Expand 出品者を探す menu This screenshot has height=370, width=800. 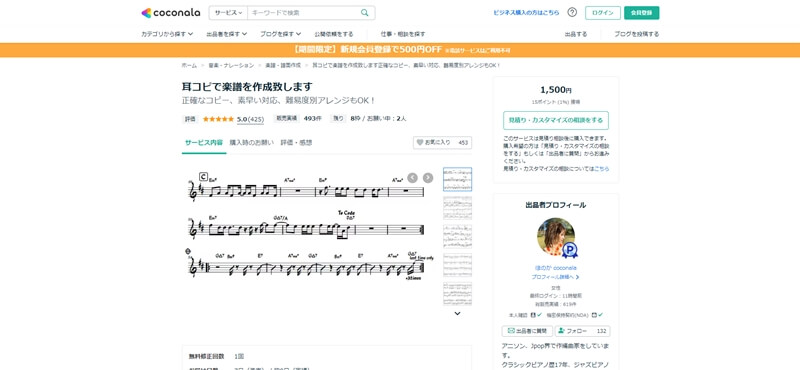click(x=227, y=34)
